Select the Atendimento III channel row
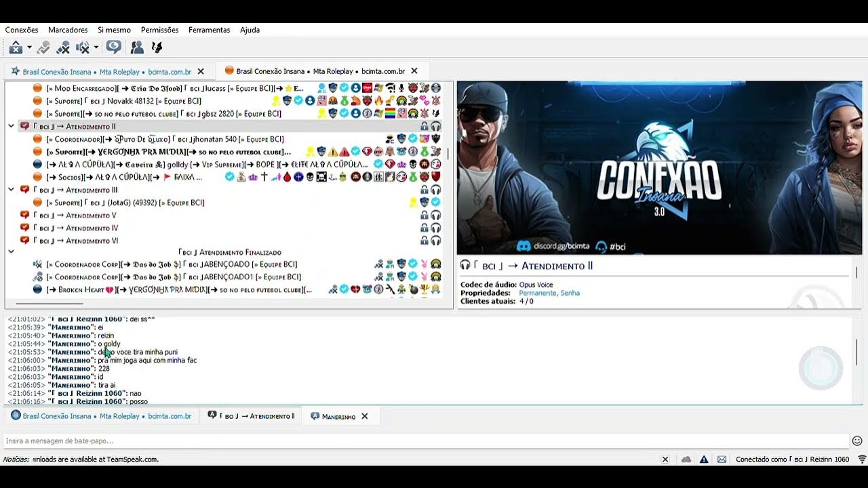The image size is (868, 488). pos(224,190)
